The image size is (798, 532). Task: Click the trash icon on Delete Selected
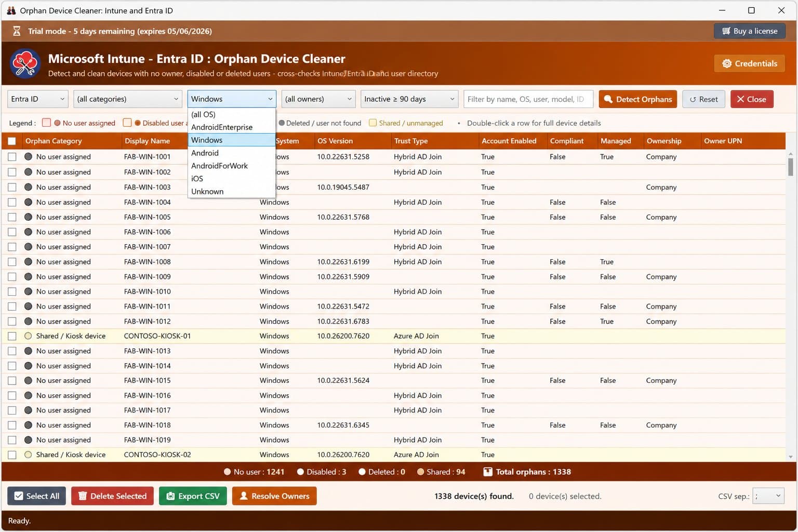(82, 496)
